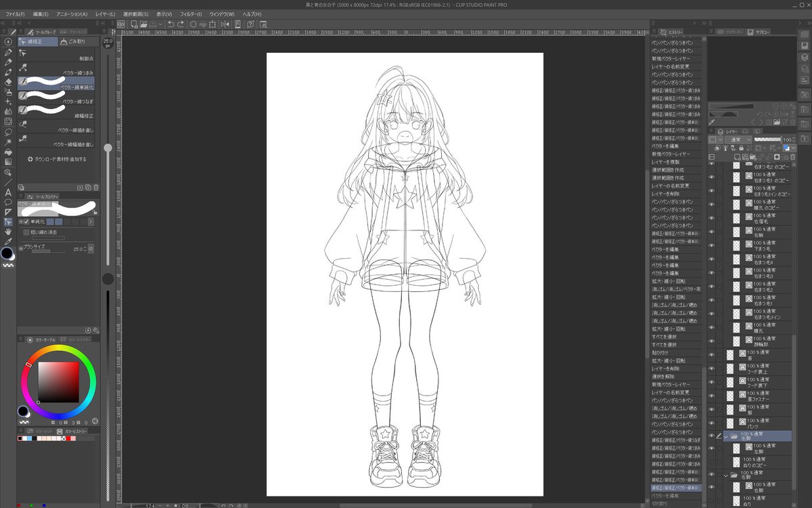Open the レイヤー menu
Viewport: 812px width, 508px height.
click(x=105, y=14)
